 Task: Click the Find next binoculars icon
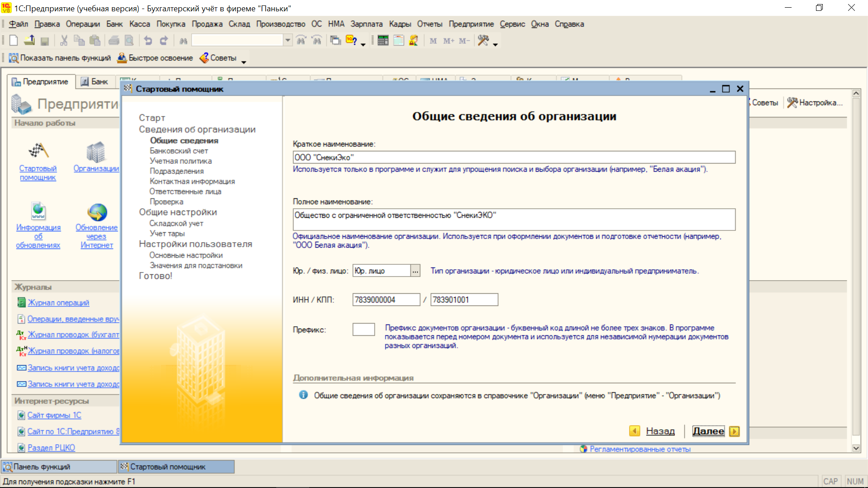(x=301, y=41)
